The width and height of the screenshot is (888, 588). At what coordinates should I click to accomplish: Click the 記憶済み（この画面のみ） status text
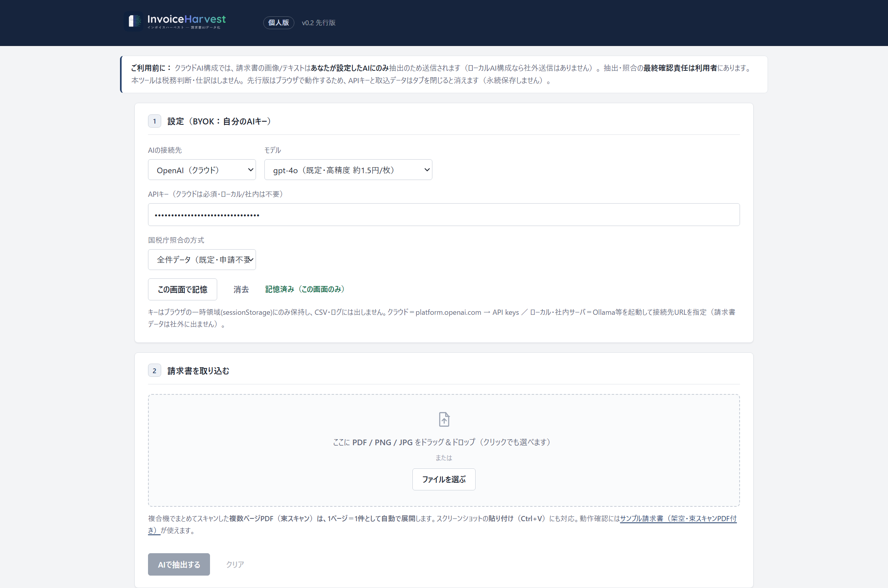[x=305, y=289]
